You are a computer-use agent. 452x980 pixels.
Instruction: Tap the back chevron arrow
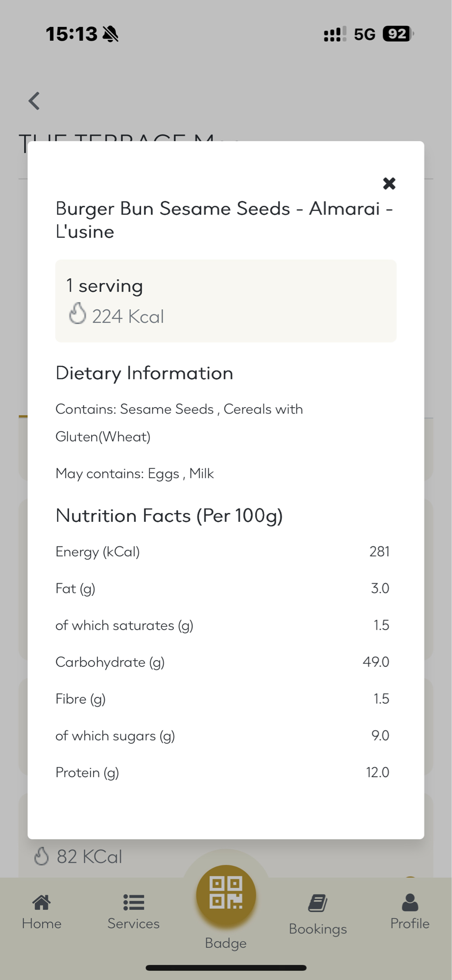(x=34, y=101)
